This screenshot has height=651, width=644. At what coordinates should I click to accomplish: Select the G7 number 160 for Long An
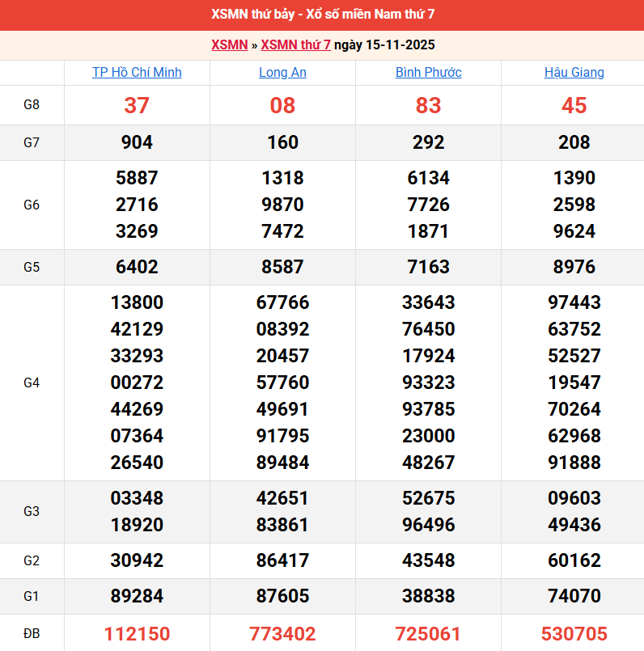[x=282, y=142]
